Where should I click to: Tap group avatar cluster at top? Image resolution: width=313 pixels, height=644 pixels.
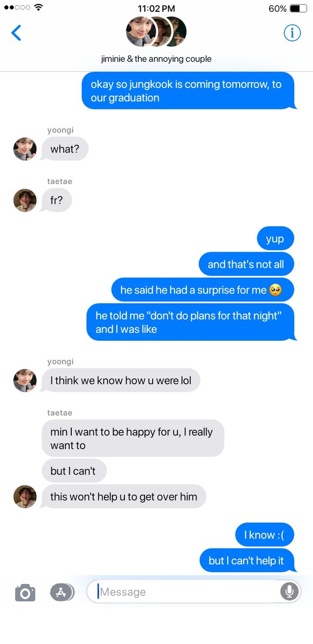pyautogui.click(x=156, y=32)
